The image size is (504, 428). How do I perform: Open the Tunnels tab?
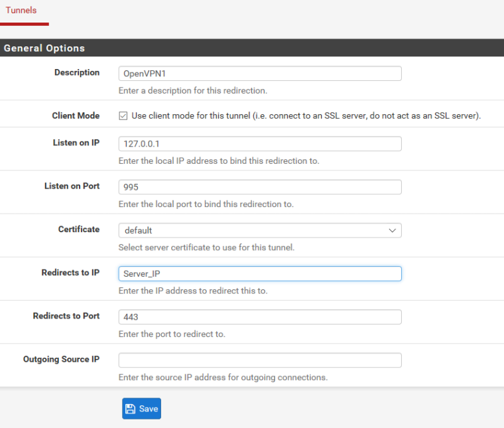click(x=21, y=11)
